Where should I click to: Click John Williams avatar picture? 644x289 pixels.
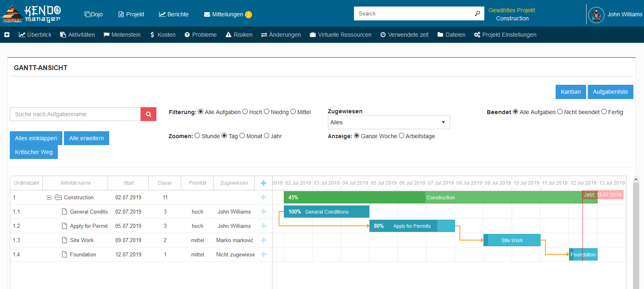click(x=596, y=15)
